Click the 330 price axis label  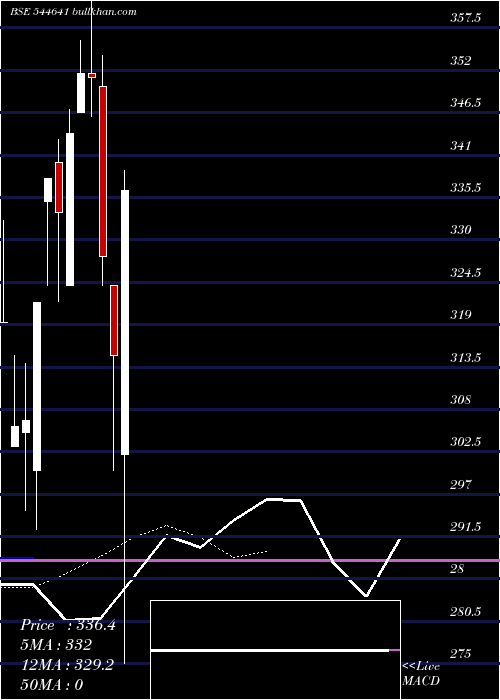coord(461,229)
